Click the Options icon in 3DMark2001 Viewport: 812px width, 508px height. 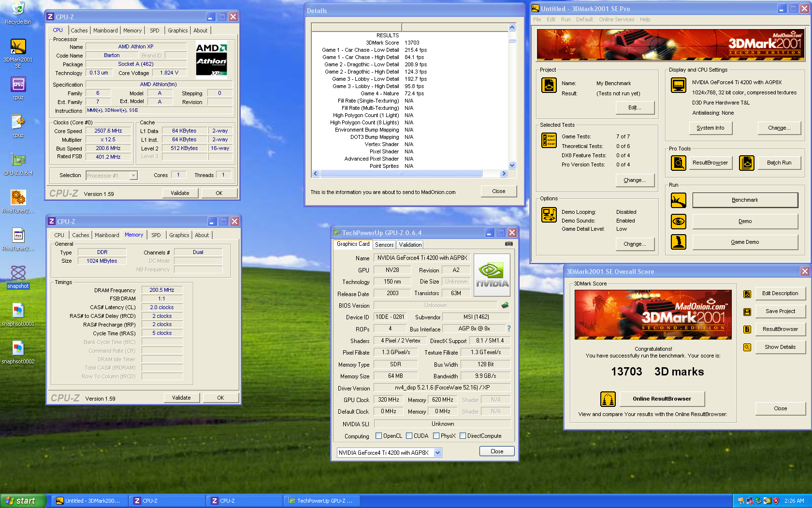(549, 215)
